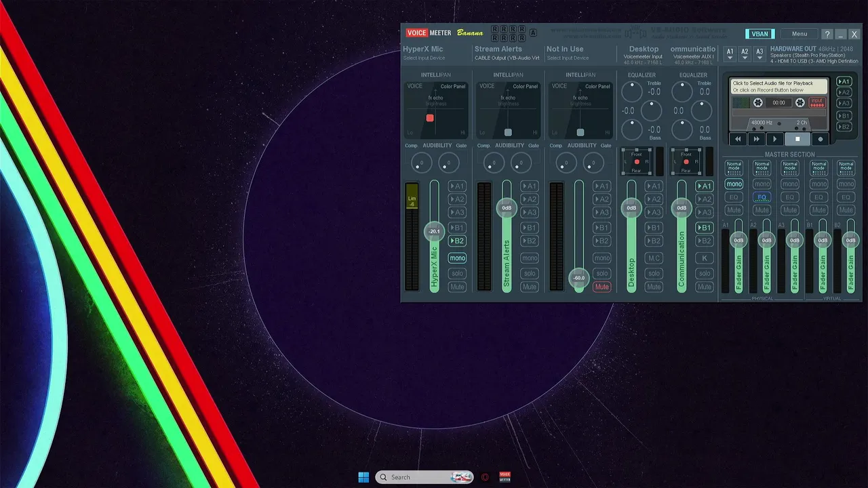
Task: Click the Not In Use fader knob
Action: coord(578,278)
